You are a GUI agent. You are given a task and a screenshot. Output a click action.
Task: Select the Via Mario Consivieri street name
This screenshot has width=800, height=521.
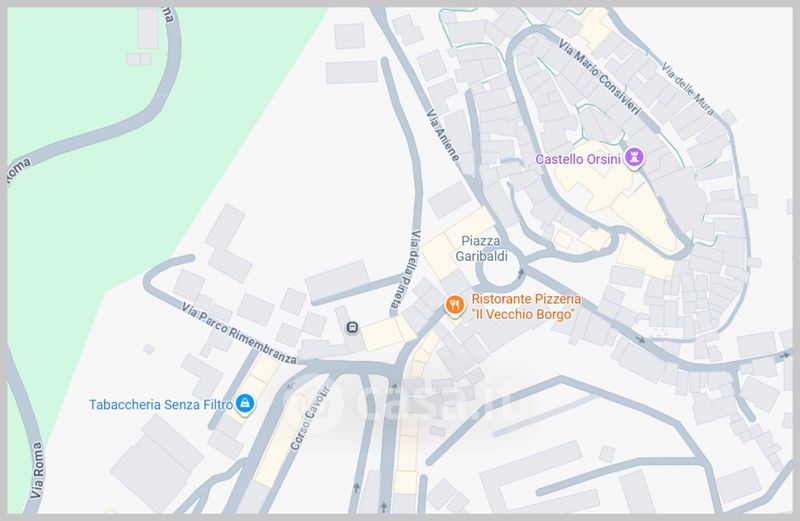coord(599,77)
